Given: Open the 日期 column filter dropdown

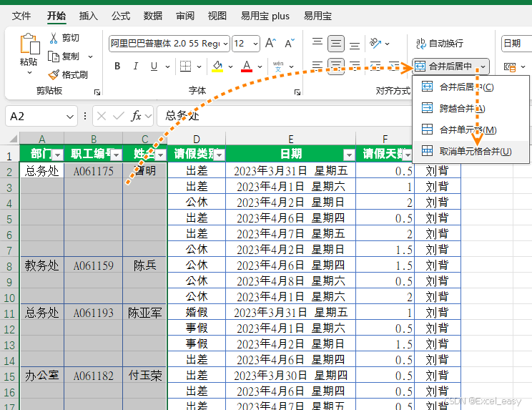Looking at the screenshot, I should coord(349,155).
